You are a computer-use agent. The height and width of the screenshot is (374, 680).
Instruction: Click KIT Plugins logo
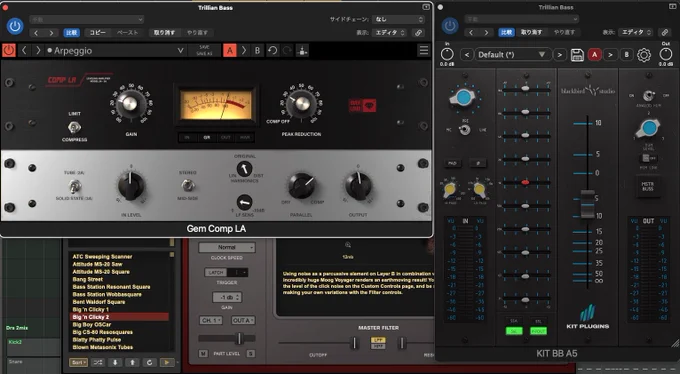point(588,317)
